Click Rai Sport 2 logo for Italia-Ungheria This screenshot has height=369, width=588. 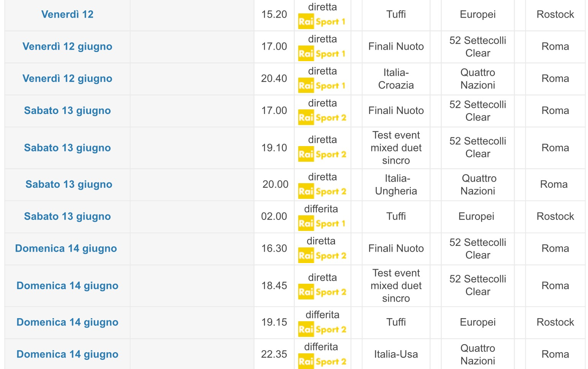tap(322, 192)
